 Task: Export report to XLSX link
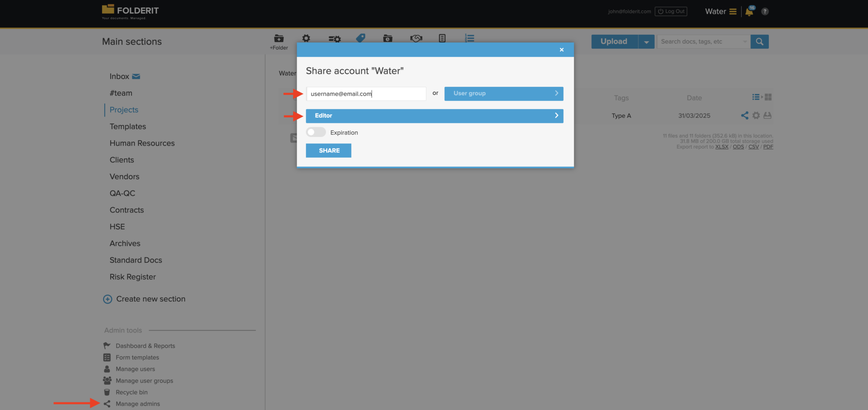tap(722, 147)
